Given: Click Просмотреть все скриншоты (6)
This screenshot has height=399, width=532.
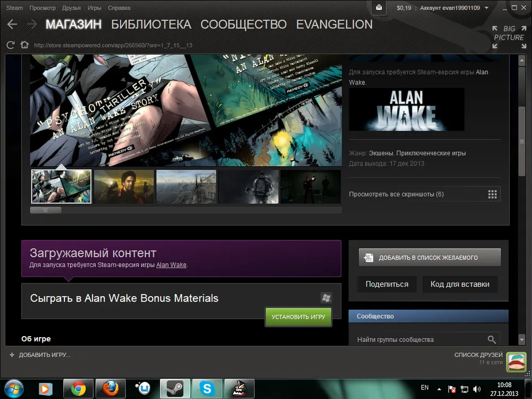Looking at the screenshot, I should click(x=425, y=194).
